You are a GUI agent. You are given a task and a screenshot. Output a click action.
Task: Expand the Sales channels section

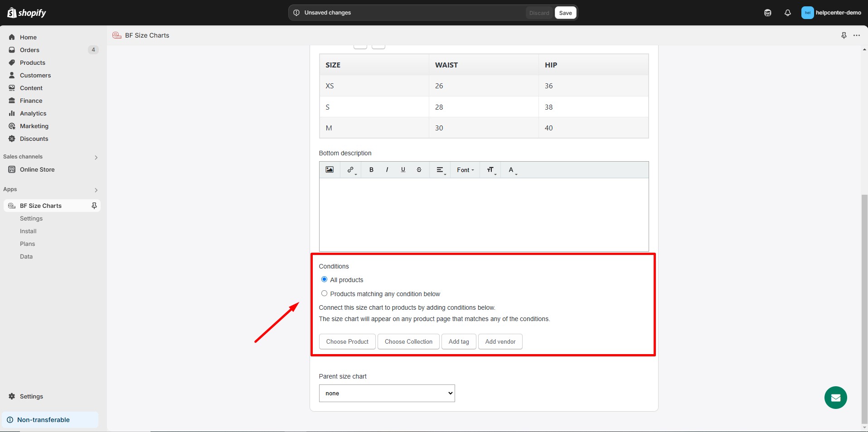click(x=96, y=157)
